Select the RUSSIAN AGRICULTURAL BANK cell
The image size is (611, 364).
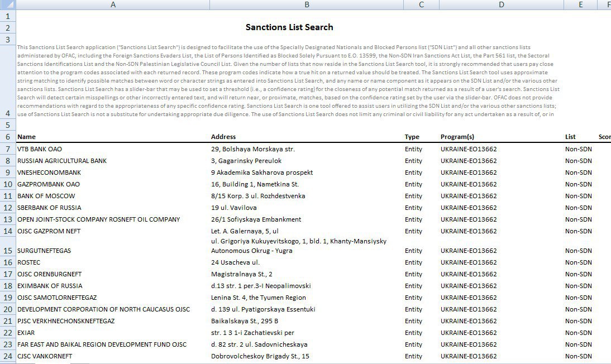(113, 161)
